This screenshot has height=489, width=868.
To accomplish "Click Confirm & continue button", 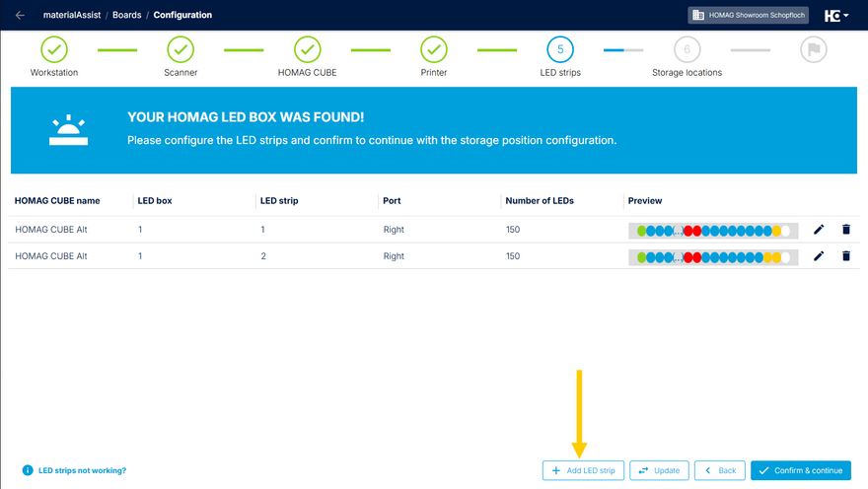I will click(801, 470).
